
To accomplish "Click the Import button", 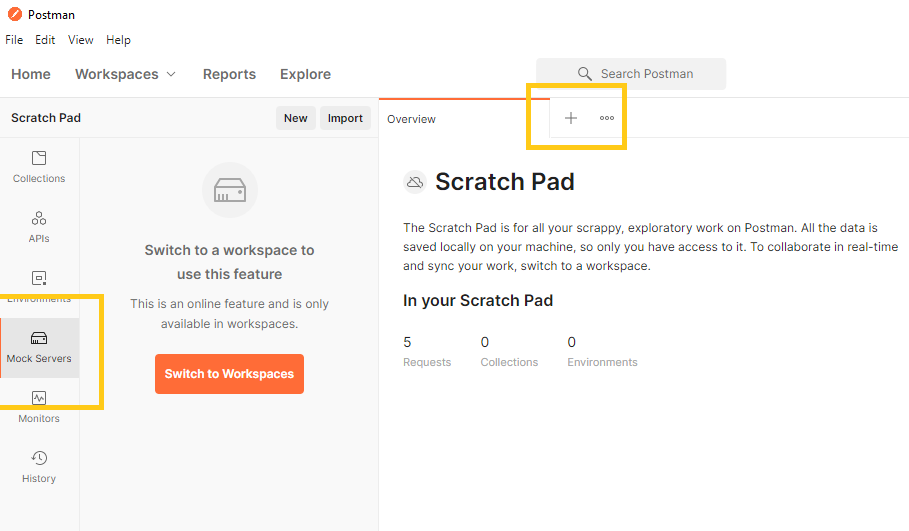I will 345,118.
